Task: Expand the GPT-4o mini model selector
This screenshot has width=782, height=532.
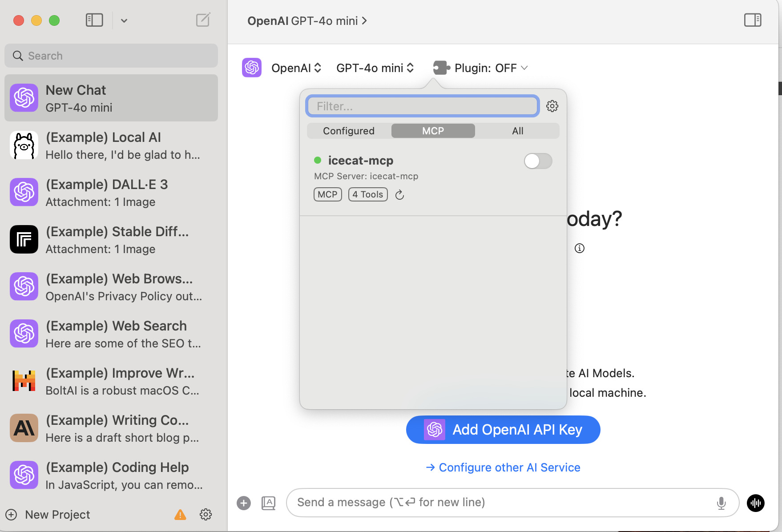Action: (375, 68)
